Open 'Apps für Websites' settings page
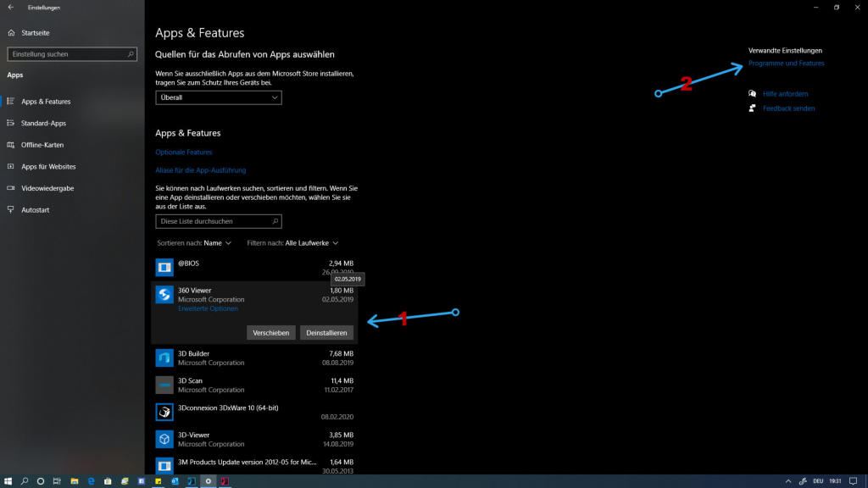The height and width of the screenshot is (488, 868). (x=48, y=167)
